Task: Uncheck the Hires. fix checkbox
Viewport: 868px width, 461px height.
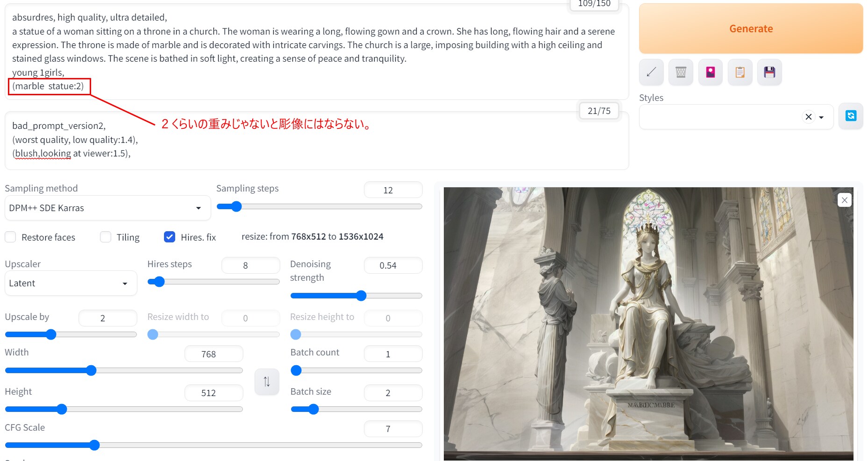Action: click(170, 237)
